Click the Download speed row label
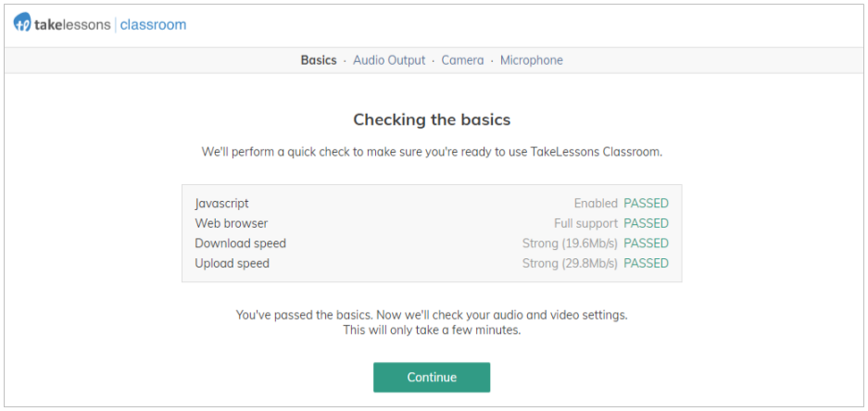 [x=240, y=243]
